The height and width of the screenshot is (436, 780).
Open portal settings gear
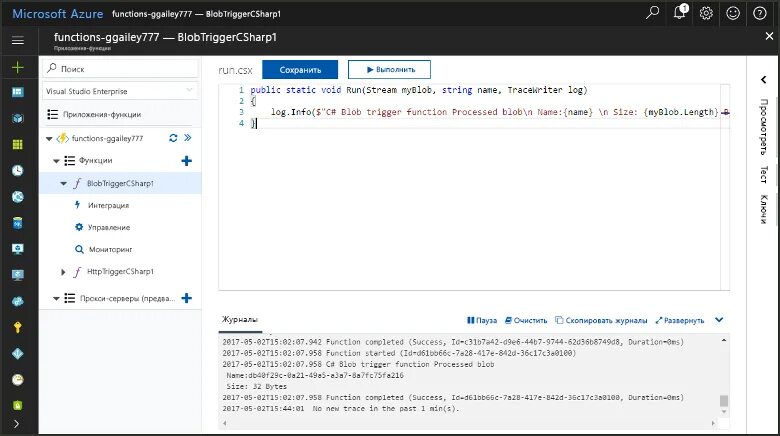tap(706, 13)
